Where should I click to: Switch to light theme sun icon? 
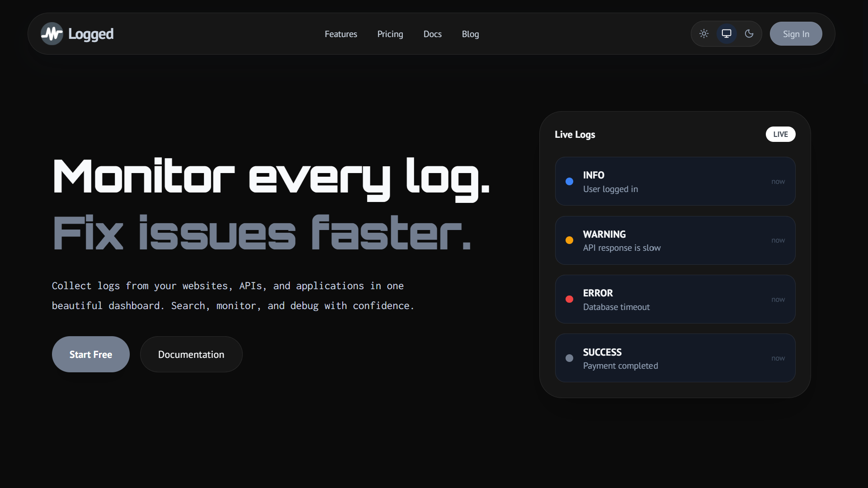pyautogui.click(x=704, y=33)
